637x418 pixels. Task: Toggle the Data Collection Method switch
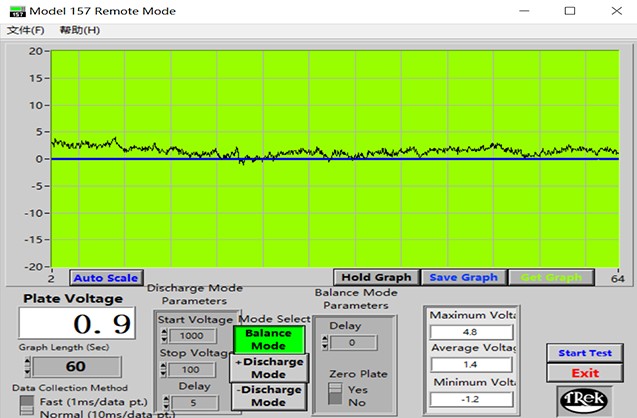pyautogui.click(x=25, y=406)
